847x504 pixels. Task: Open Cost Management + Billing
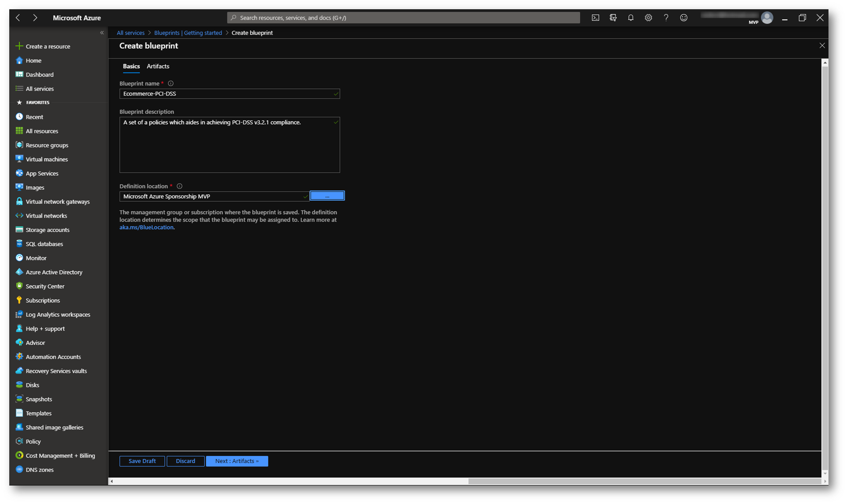point(56,455)
